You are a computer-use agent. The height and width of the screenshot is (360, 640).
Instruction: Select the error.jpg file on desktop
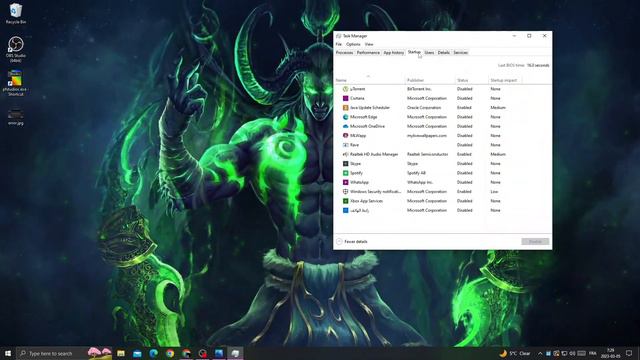[16, 116]
